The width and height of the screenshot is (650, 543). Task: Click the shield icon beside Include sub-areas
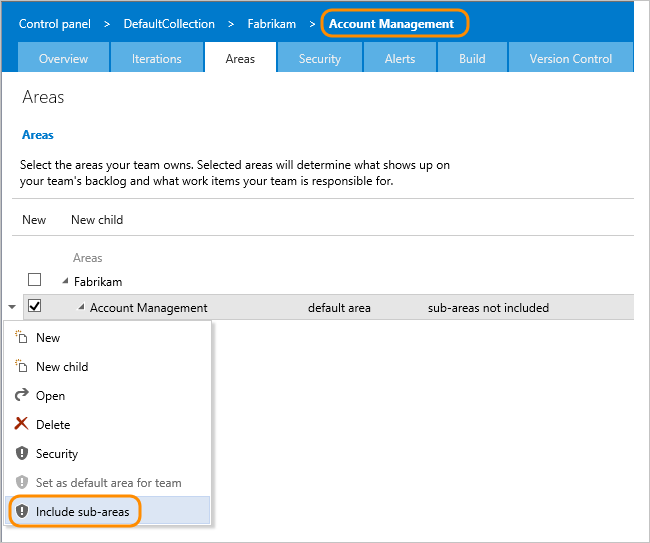coord(22,511)
